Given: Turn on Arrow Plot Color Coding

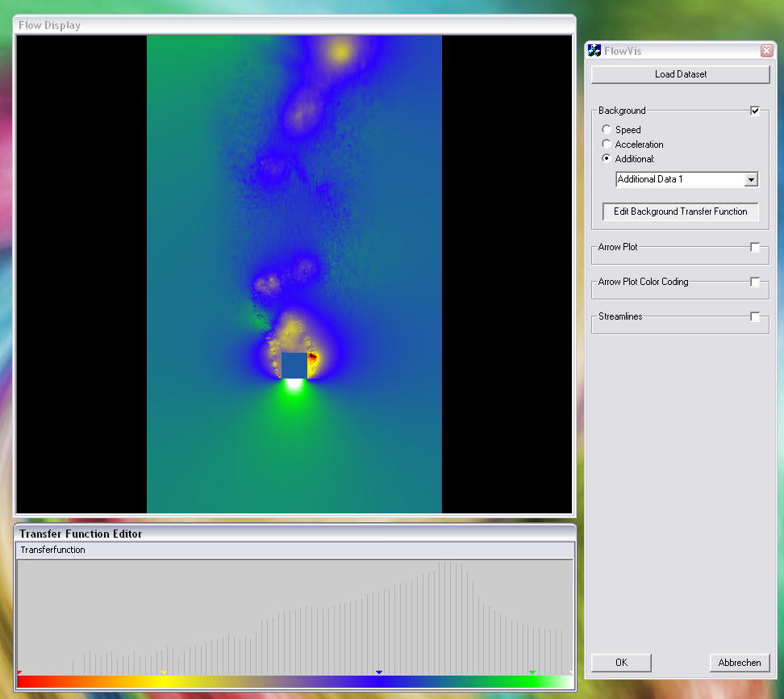Looking at the screenshot, I should (x=755, y=283).
